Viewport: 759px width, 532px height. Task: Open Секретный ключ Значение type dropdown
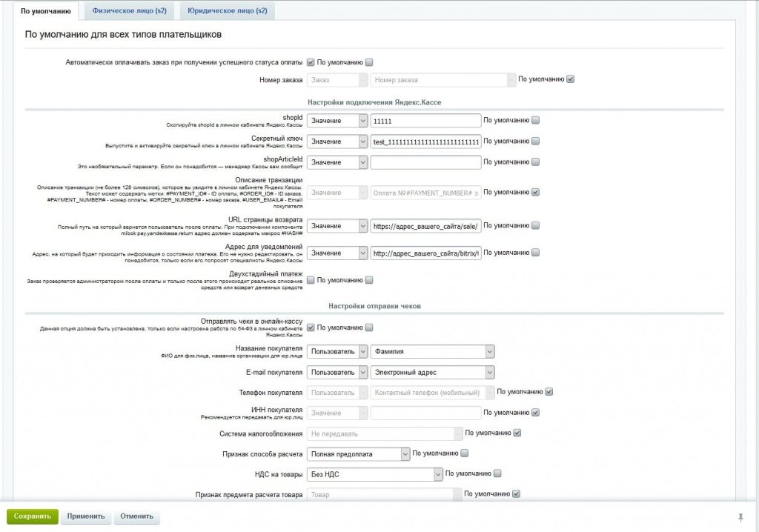337,142
